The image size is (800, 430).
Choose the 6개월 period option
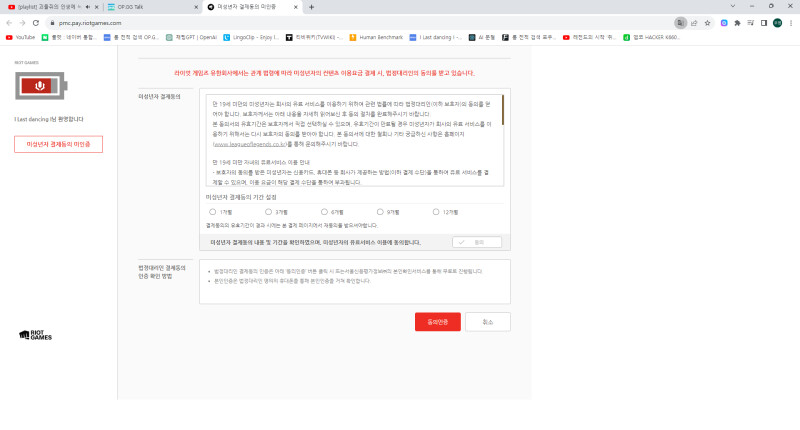(x=324, y=212)
